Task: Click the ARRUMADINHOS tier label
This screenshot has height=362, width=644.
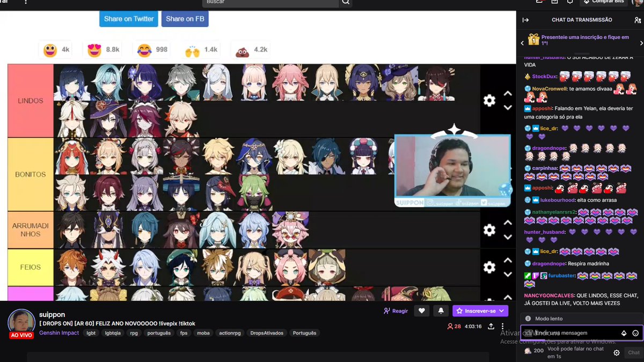Action: tap(31, 230)
